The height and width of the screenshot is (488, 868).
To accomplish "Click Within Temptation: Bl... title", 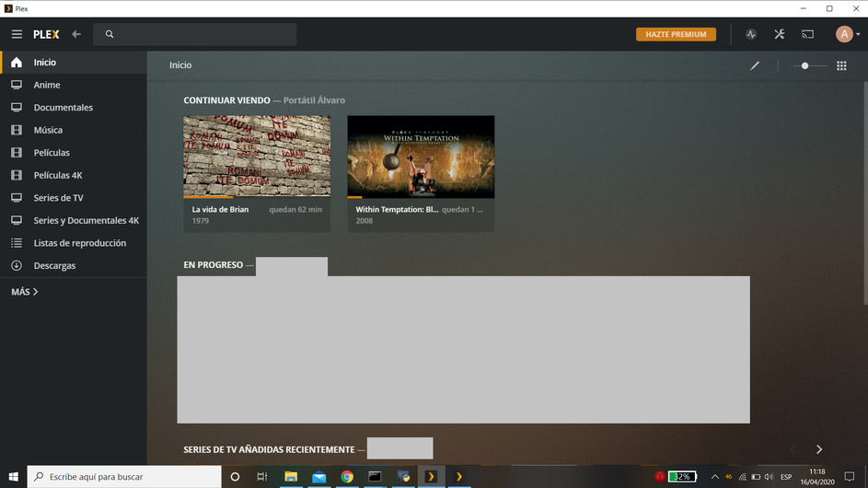I will (x=397, y=209).
